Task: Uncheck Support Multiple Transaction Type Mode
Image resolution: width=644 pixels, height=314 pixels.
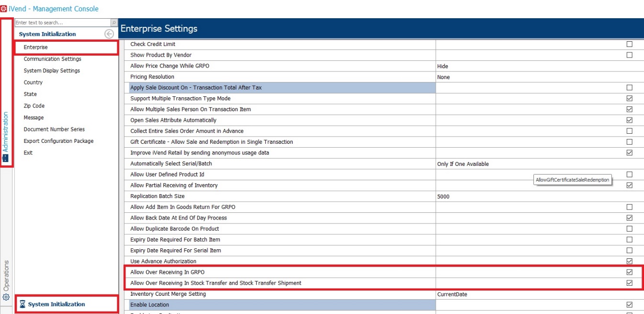Action: (x=629, y=98)
